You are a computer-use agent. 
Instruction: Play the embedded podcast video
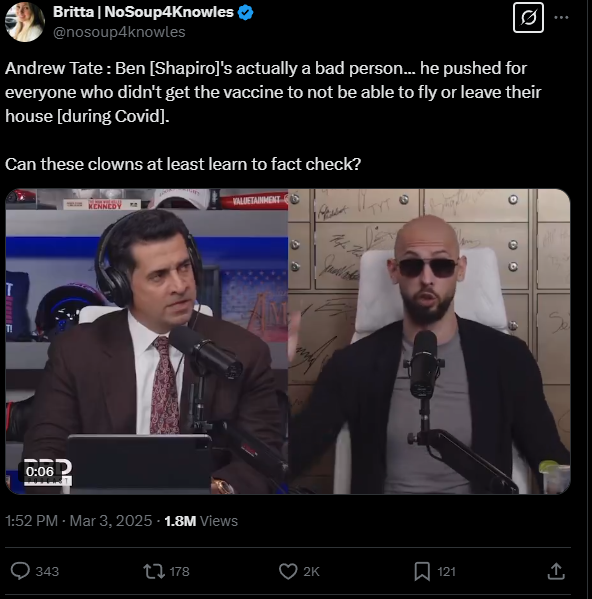click(x=288, y=341)
